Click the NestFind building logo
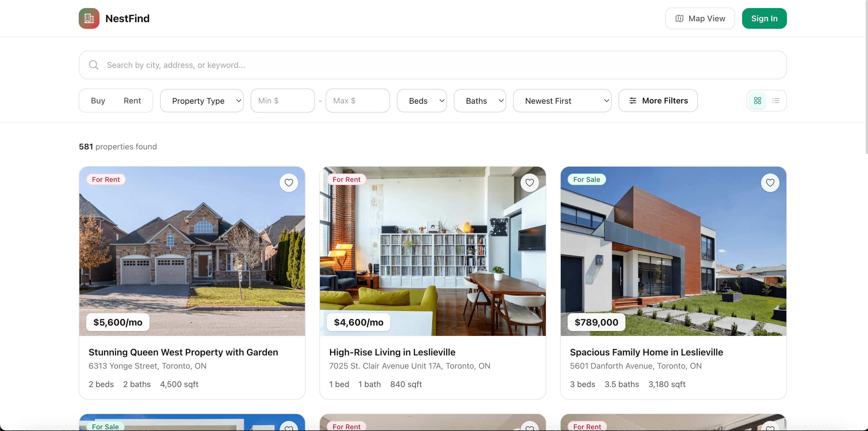 click(89, 18)
